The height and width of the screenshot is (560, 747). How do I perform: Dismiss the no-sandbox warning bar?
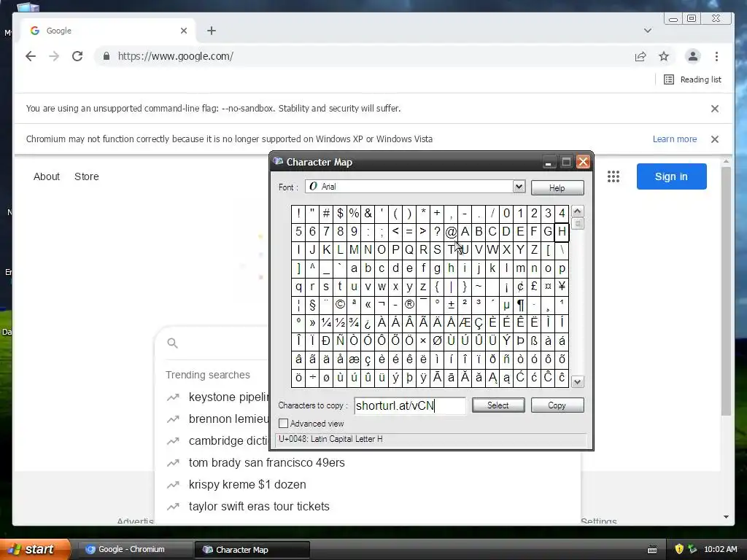click(715, 109)
